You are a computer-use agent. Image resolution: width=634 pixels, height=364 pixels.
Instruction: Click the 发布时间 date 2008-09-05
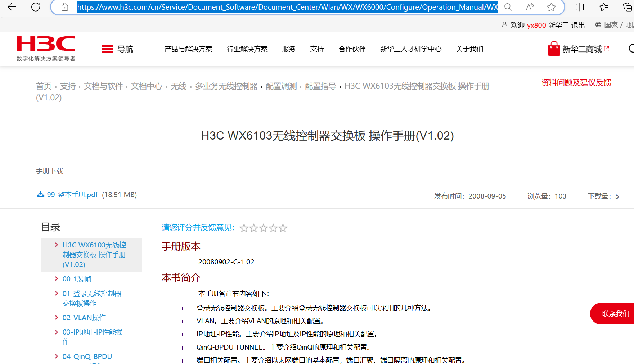coord(487,196)
